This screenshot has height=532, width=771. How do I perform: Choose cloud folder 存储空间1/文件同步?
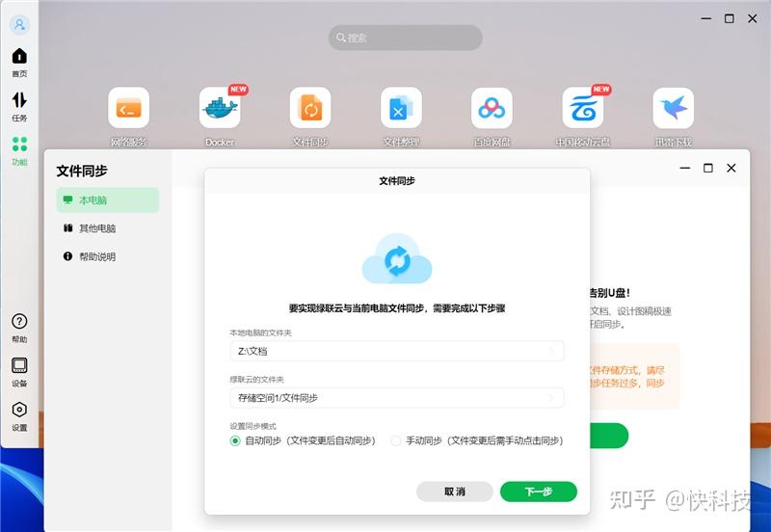tap(397, 398)
